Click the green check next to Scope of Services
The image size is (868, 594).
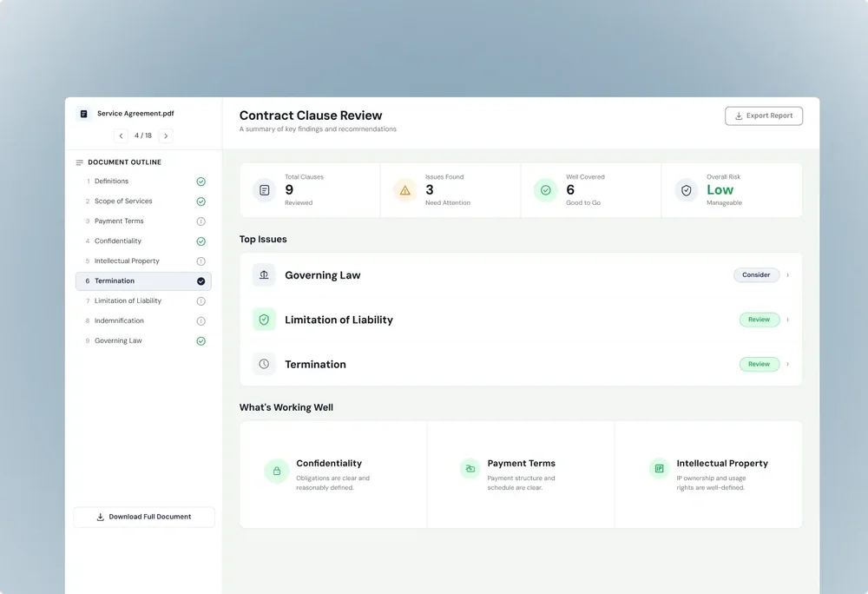pyautogui.click(x=201, y=201)
